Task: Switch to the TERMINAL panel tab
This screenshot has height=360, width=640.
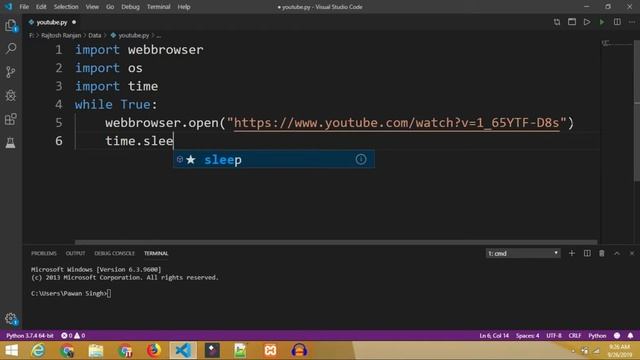Action: tap(156, 253)
